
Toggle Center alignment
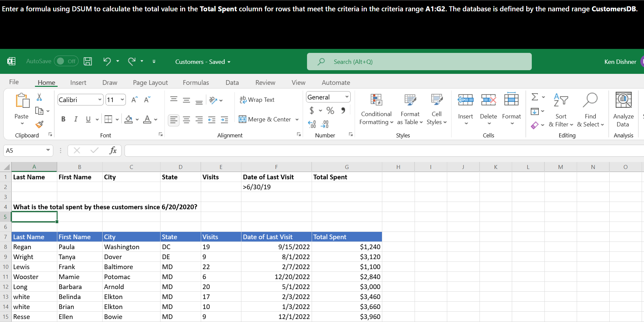click(186, 120)
